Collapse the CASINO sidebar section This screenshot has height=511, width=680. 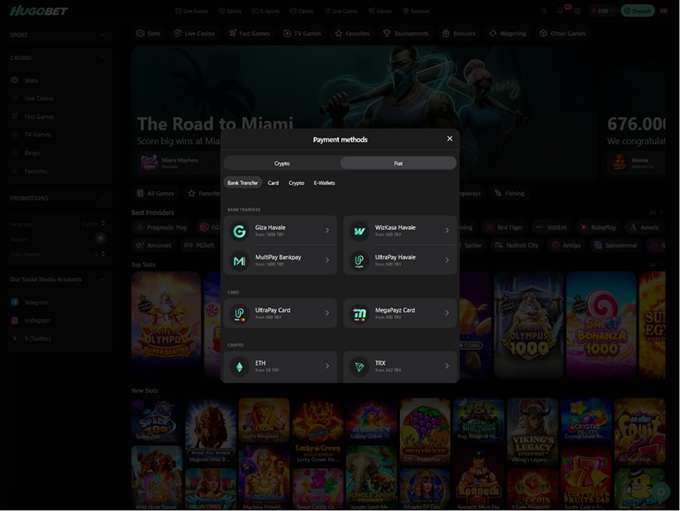click(57, 58)
